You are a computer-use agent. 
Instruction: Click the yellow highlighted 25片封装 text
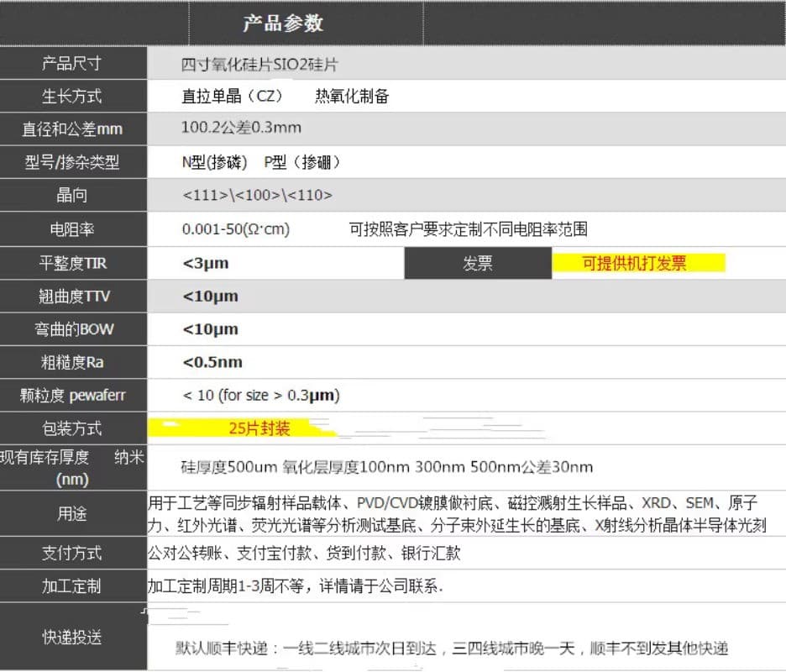(x=259, y=428)
